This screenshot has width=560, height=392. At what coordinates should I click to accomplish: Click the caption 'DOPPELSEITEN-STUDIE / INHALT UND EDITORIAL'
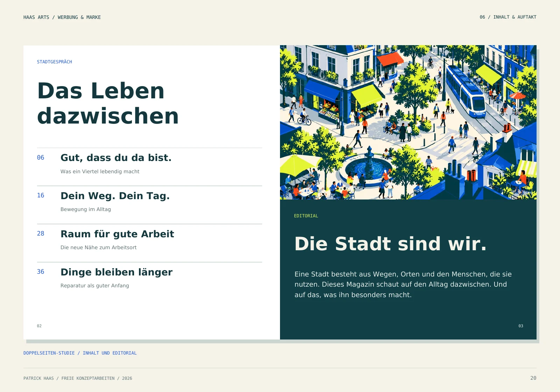[x=80, y=353]
